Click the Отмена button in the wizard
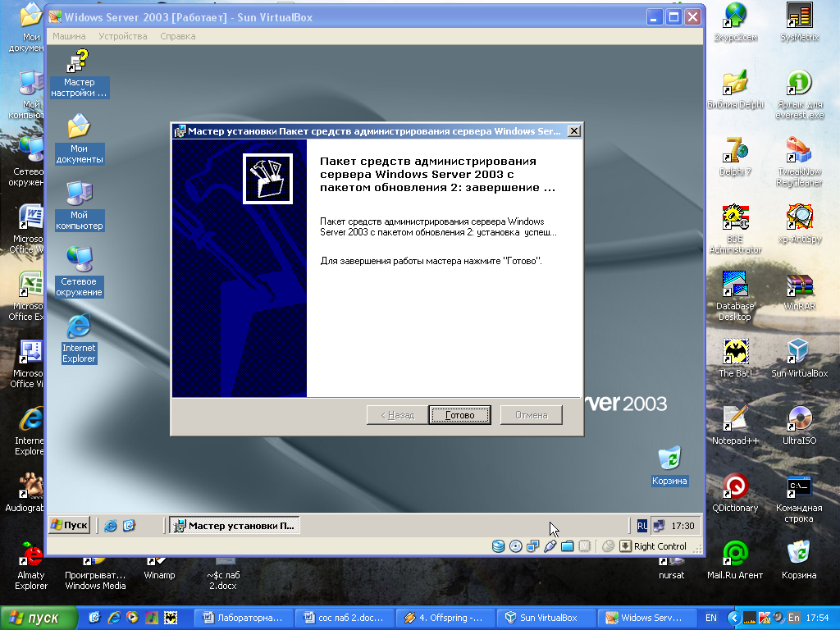 (x=531, y=415)
